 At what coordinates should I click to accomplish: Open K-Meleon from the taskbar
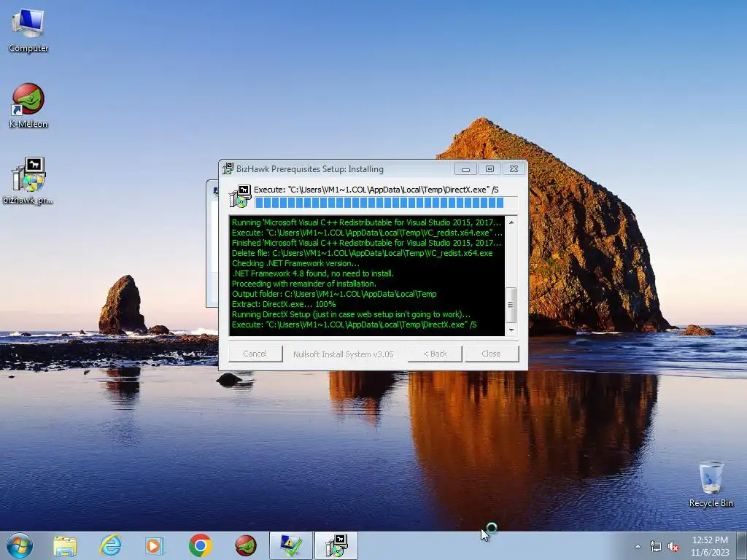click(x=246, y=545)
